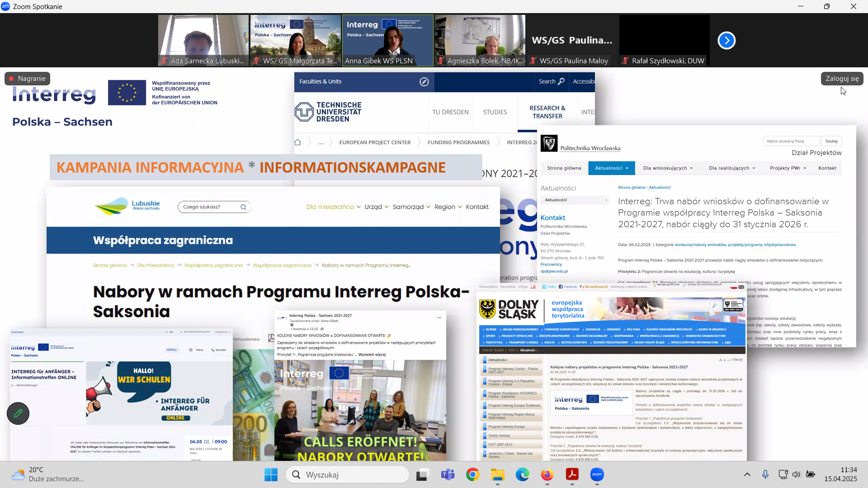Viewport: 868px width, 488px height.
Task: Open TU DRESDEN menu item
Action: click(450, 112)
